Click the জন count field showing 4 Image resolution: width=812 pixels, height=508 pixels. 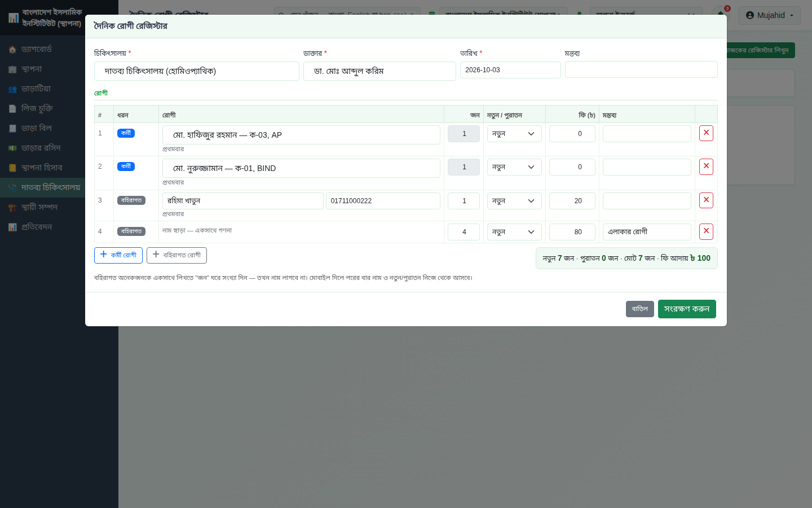[x=464, y=232]
